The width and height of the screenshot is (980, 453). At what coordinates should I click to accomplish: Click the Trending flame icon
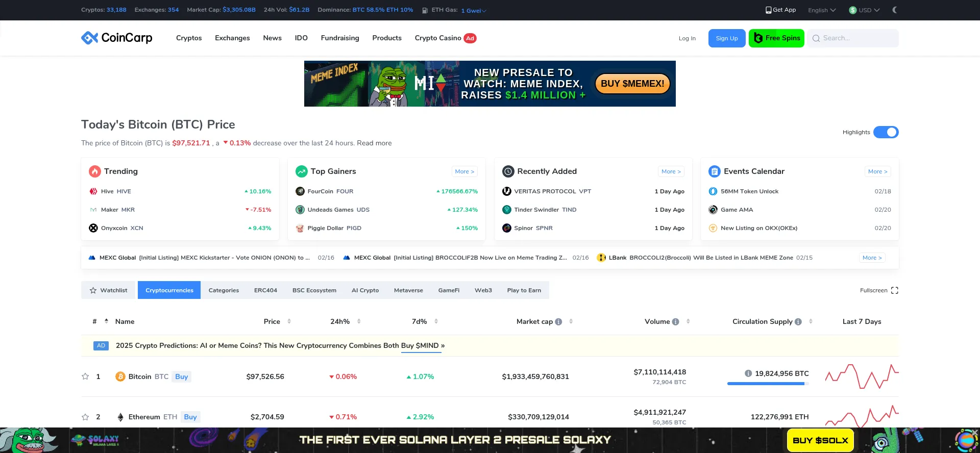94,171
